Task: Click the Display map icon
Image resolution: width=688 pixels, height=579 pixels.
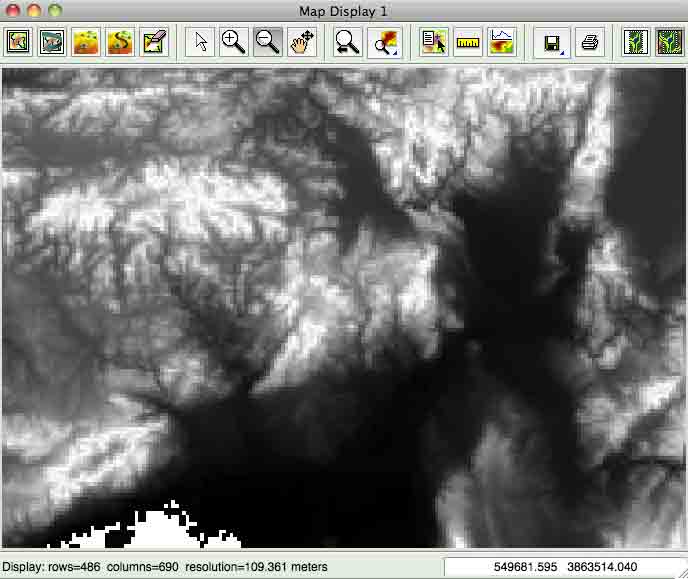Action: pyautogui.click(x=18, y=42)
